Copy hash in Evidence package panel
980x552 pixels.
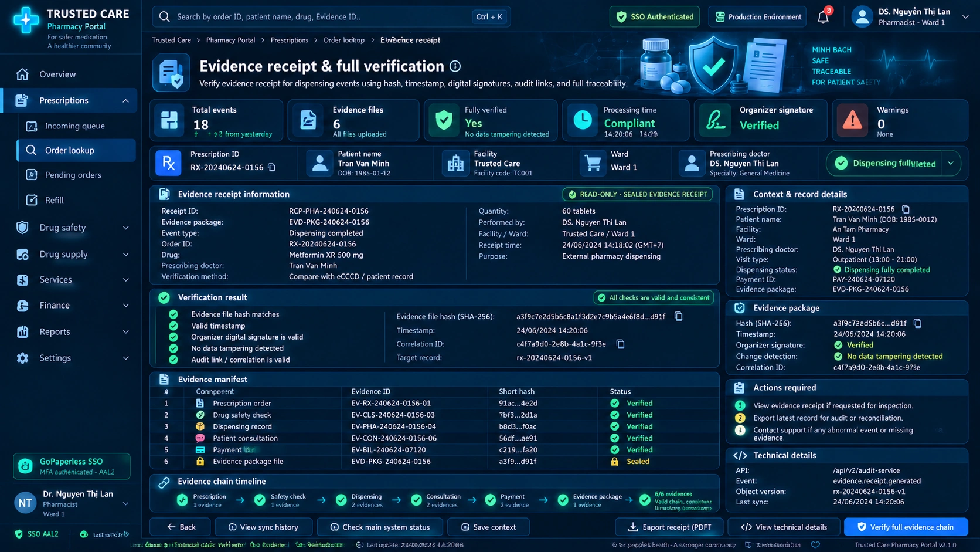click(x=918, y=323)
